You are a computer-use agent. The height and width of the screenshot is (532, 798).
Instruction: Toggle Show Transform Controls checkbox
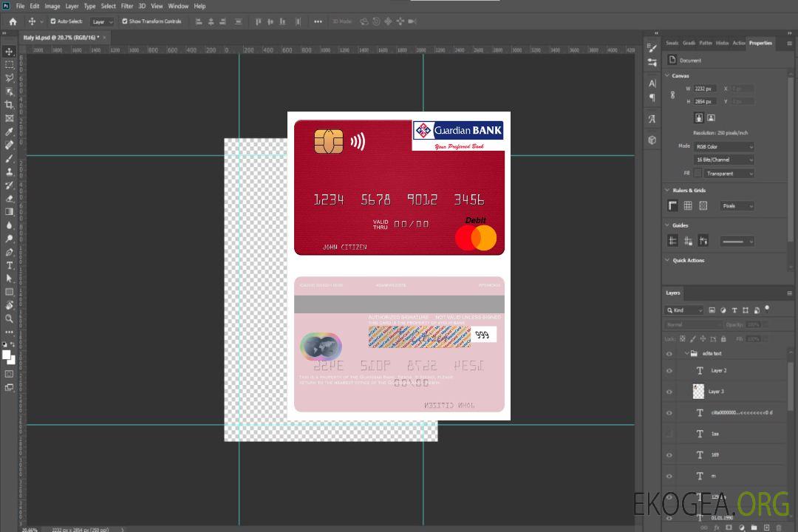[125, 21]
